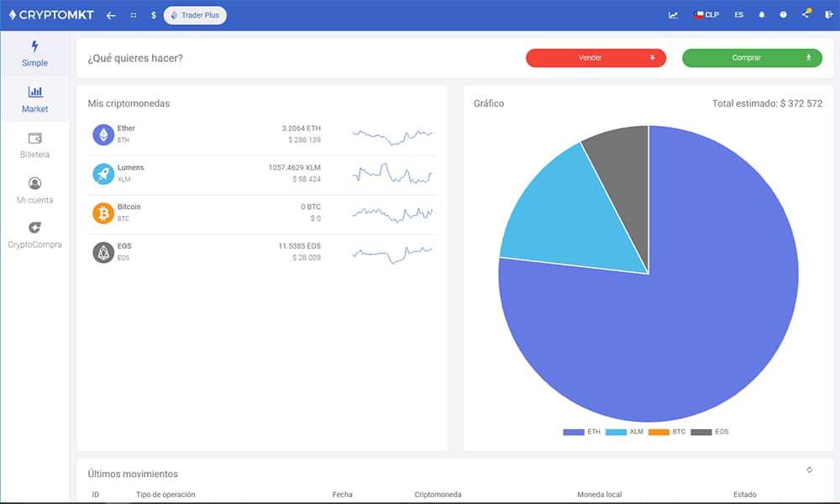840x504 pixels.
Task: Select the $ 286 139 Ether value
Action: 304,139
